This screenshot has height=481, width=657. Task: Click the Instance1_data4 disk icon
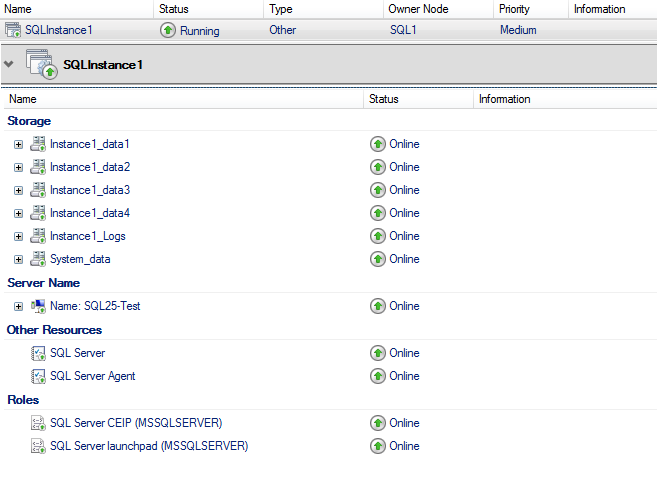pos(38,213)
